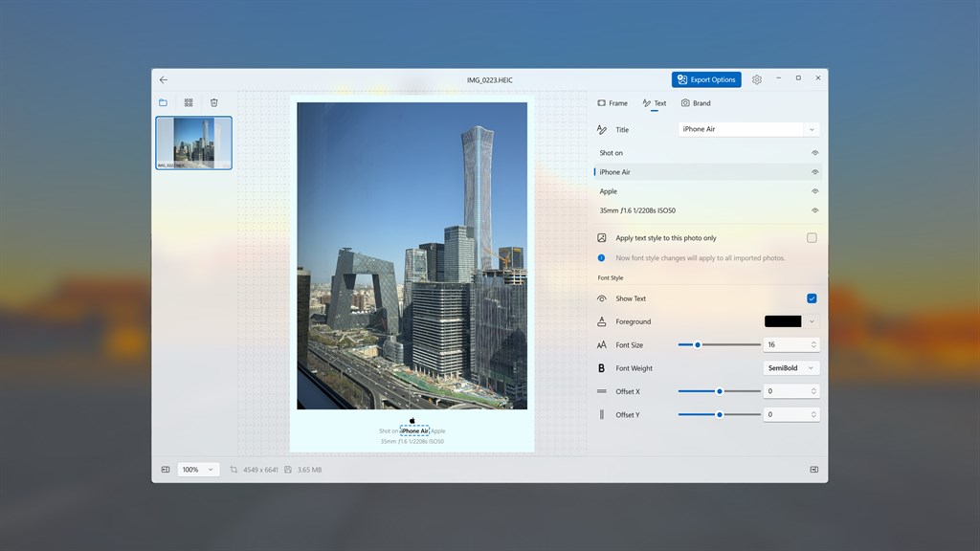Open the 100% zoom dropdown
Viewport: 980px width, 551px height.
(199, 469)
